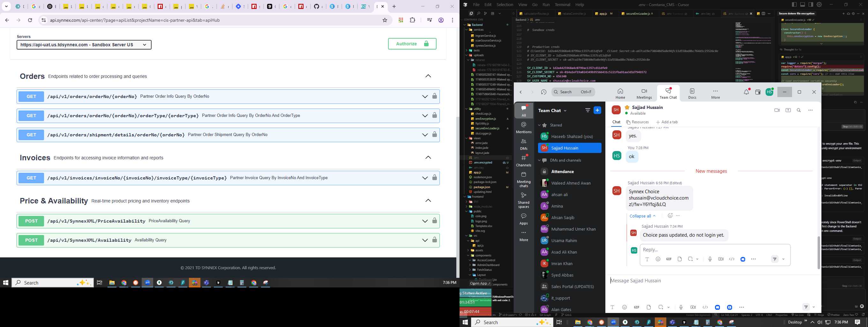Screen dimensions: 868x327
Task: Expand POST Availability Query endpoint
Action: pyautogui.click(x=424, y=240)
